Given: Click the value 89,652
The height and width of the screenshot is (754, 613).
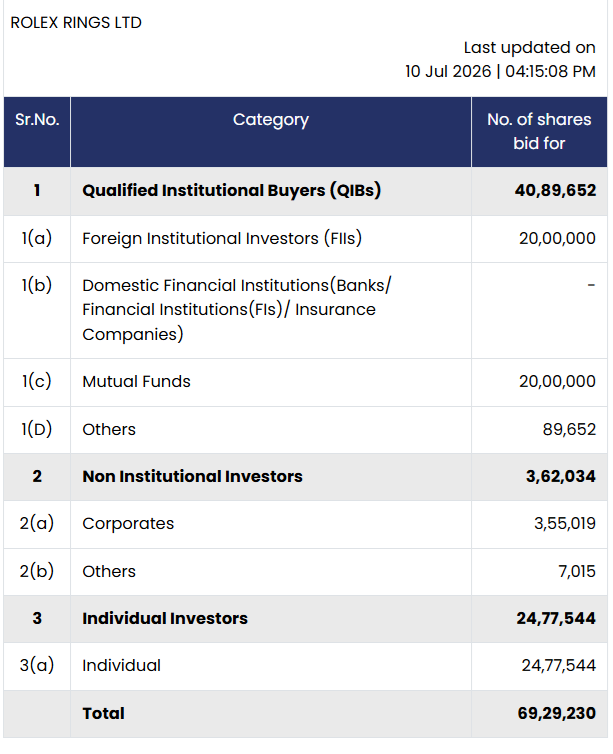Looking at the screenshot, I should click(569, 429).
